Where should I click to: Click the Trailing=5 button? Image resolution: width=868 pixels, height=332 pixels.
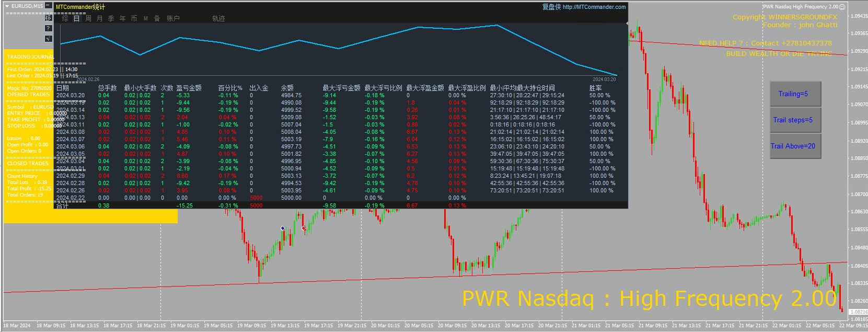coord(795,94)
